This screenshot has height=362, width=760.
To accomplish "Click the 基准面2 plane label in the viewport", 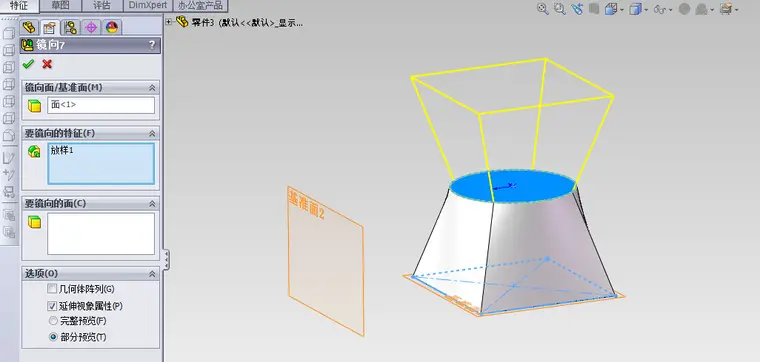I will coord(306,205).
